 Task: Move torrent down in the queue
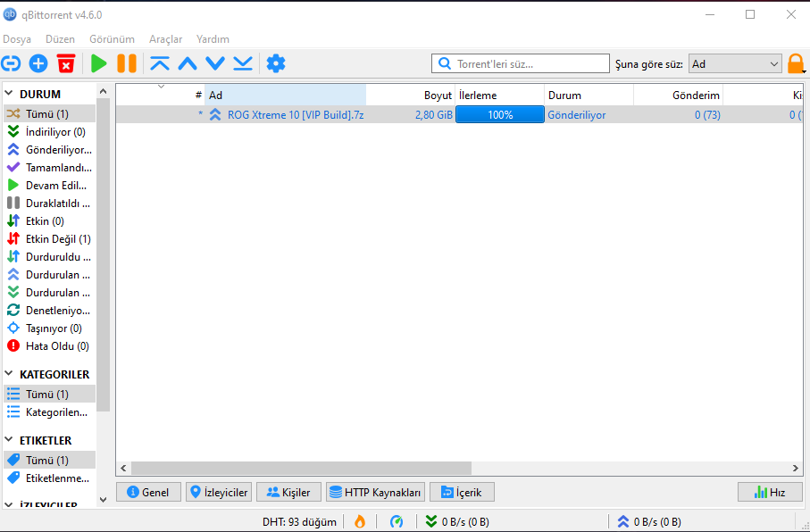point(215,63)
